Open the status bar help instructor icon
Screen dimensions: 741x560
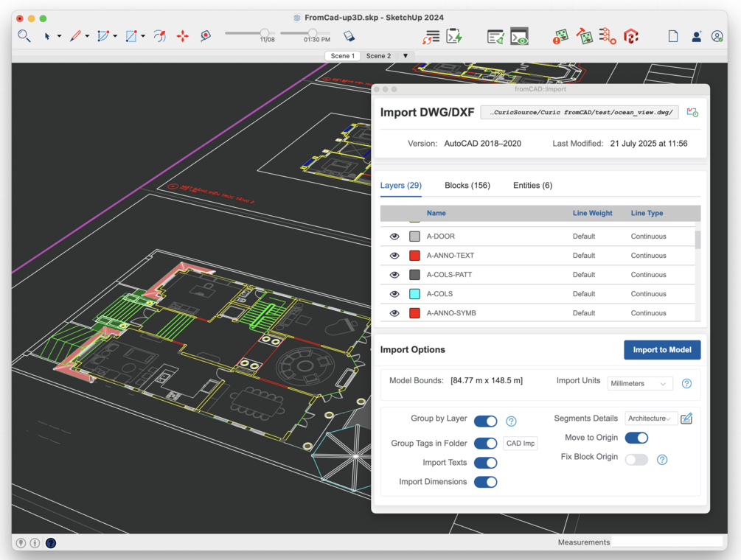coord(51,543)
